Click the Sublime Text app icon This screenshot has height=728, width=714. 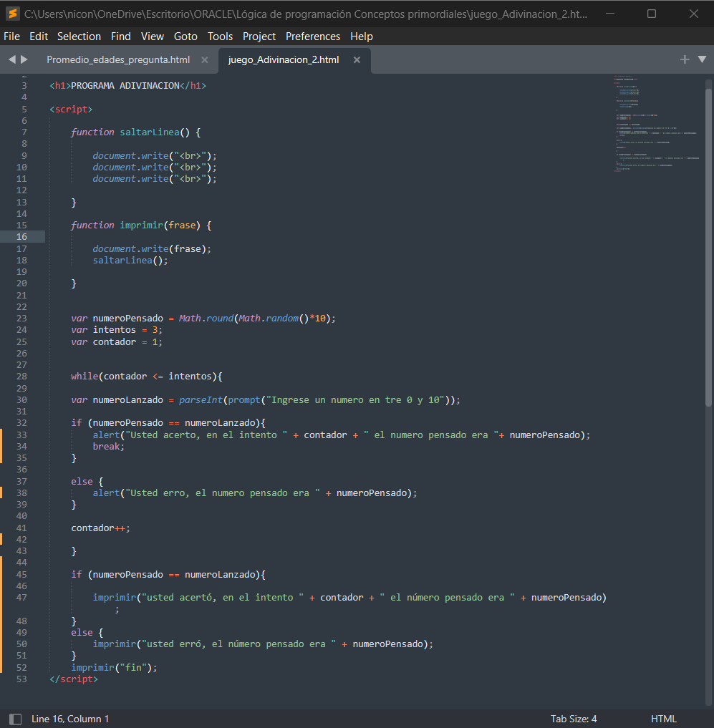[x=13, y=14]
